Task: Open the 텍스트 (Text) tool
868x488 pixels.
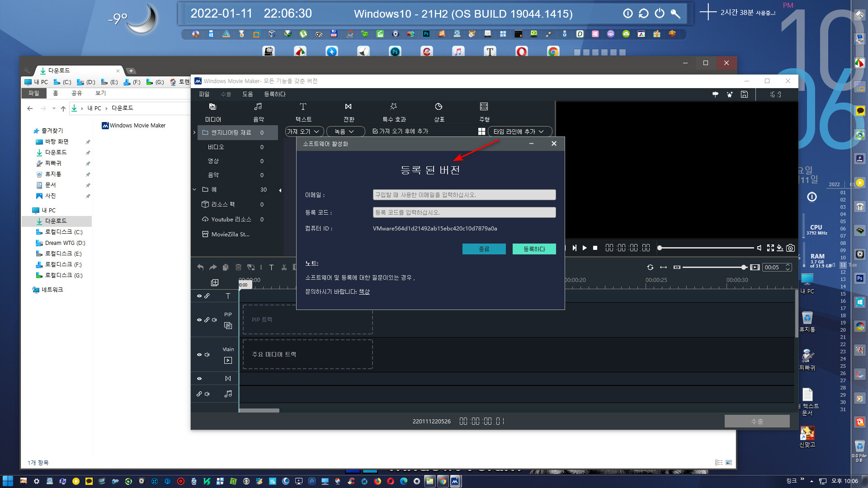Action: click(303, 112)
